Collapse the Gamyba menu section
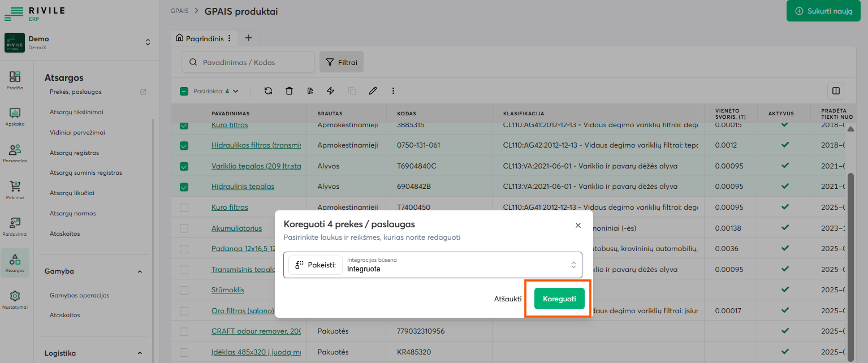868x363 pixels. tap(140, 271)
